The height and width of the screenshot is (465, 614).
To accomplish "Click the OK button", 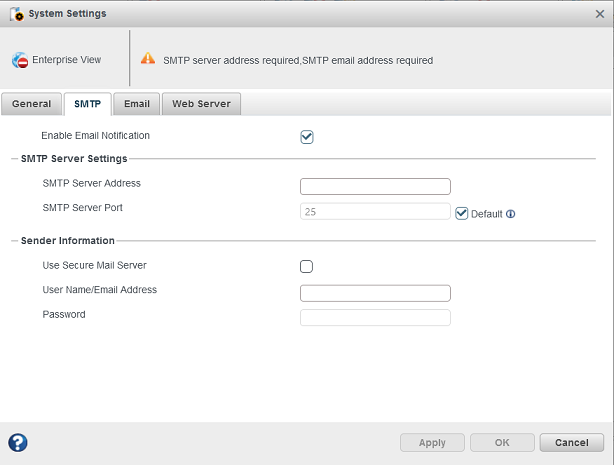I will [x=502, y=442].
